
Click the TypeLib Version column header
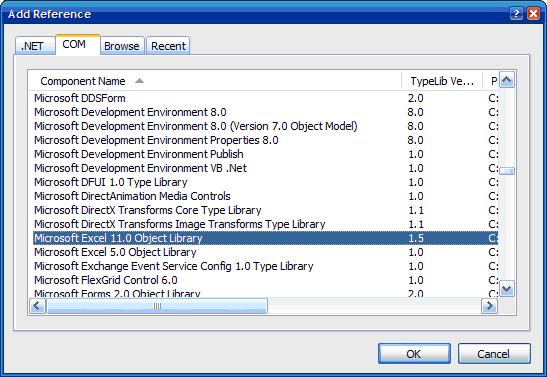pyautogui.click(x=442, y=81)
